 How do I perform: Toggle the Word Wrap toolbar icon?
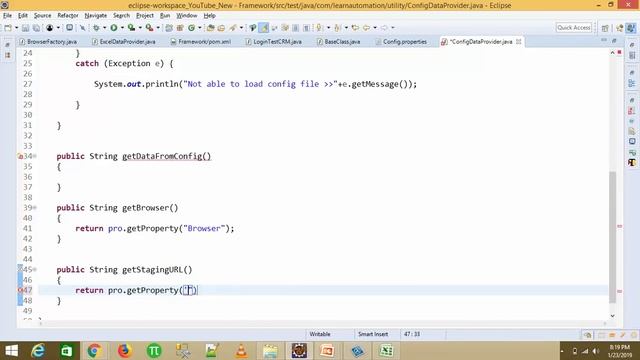[274, 28]
